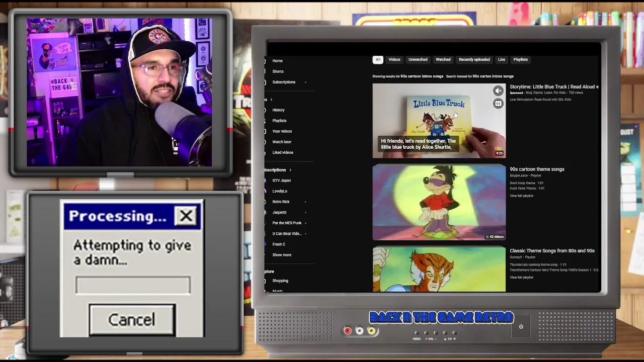Open the Thundercats playlist thumbnail
This screenshot has height=362, width=644.
coord(439,269)
